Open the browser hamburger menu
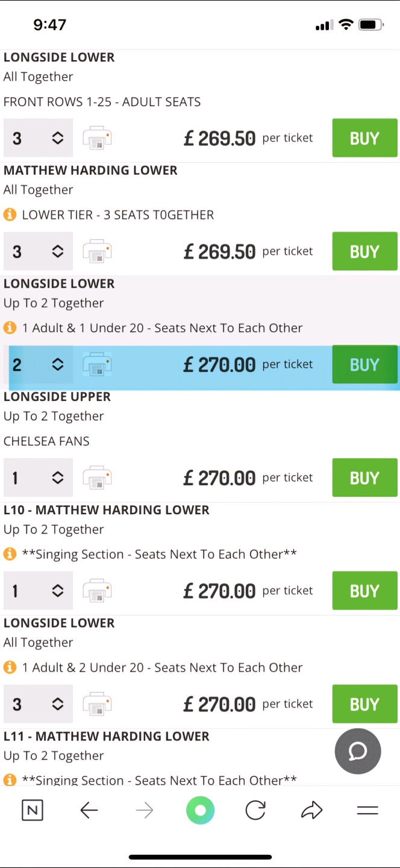 click(x=367, y=811)
